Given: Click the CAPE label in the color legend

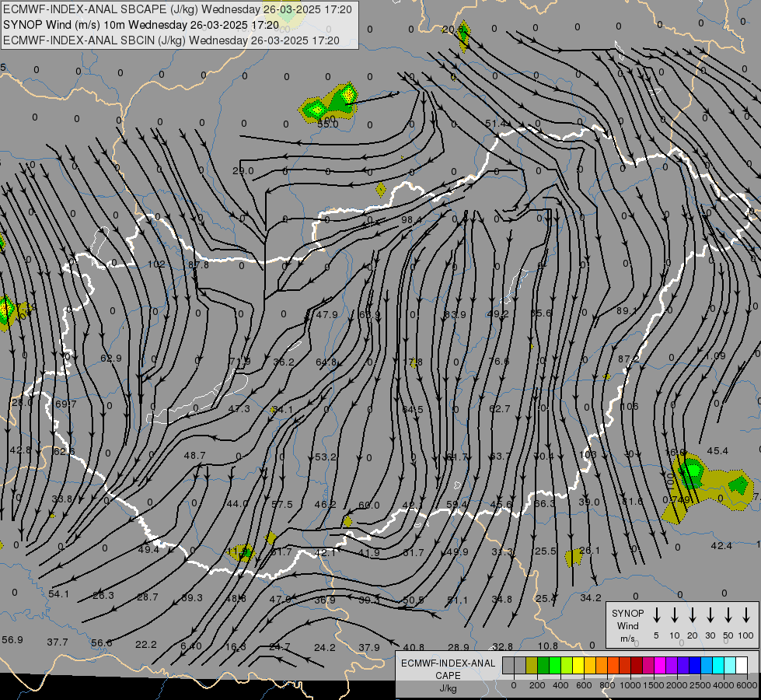Looking at the screenshot, I should point(448,676).
